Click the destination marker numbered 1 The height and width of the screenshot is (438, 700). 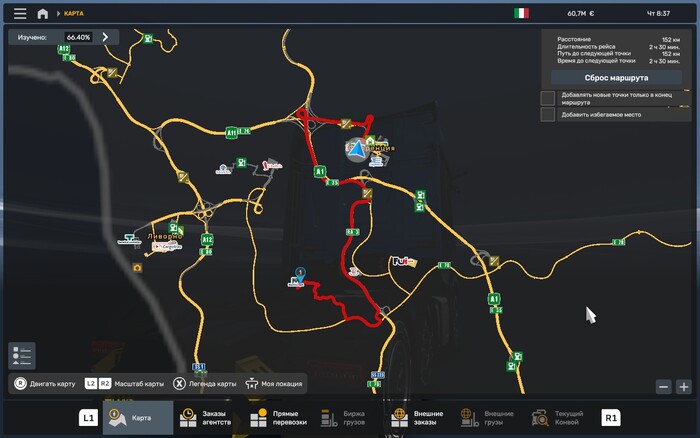click(x=299, y=274)
